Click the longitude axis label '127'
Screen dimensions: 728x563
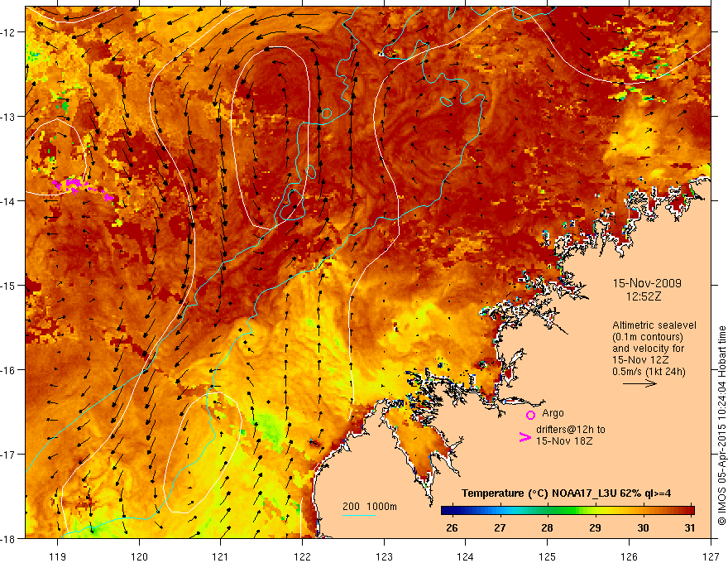click(x=711, y=556)
